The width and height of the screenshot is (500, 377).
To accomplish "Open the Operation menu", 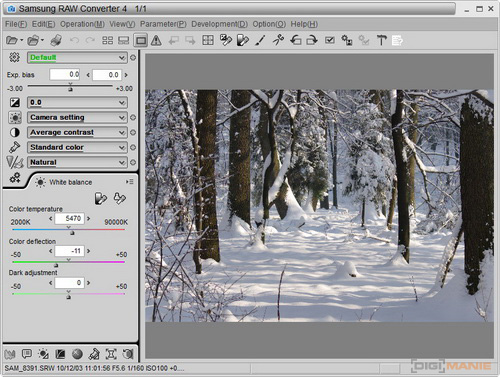I will pos(82,24).
